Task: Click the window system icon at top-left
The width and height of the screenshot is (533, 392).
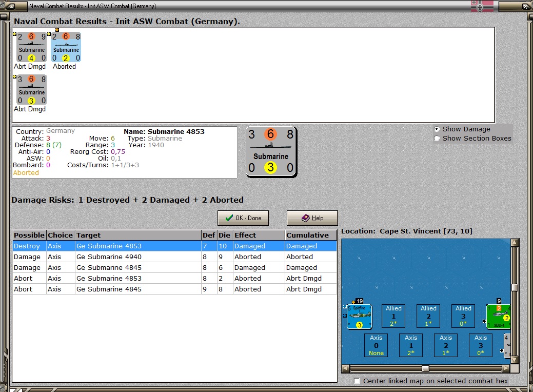Action: click(x=11, y=6)
